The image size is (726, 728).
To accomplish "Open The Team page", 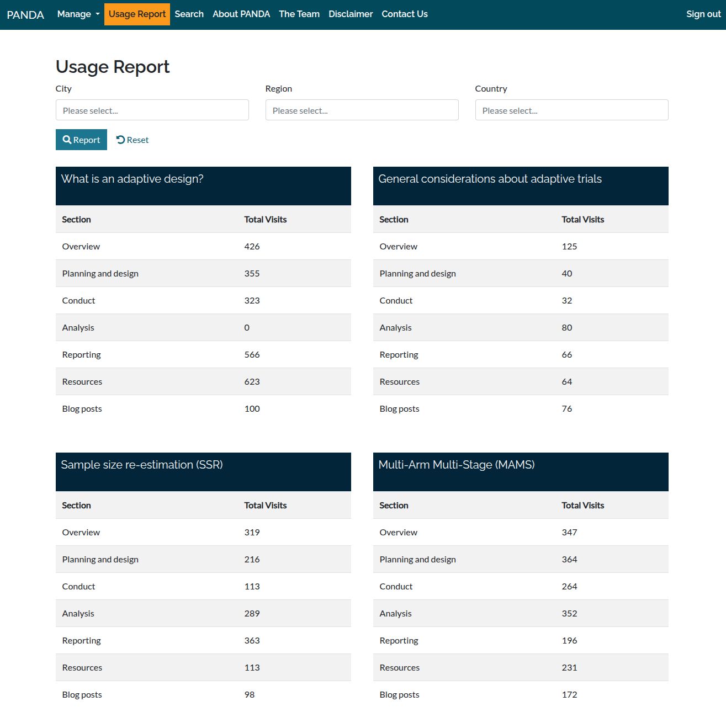I will 299,14.
